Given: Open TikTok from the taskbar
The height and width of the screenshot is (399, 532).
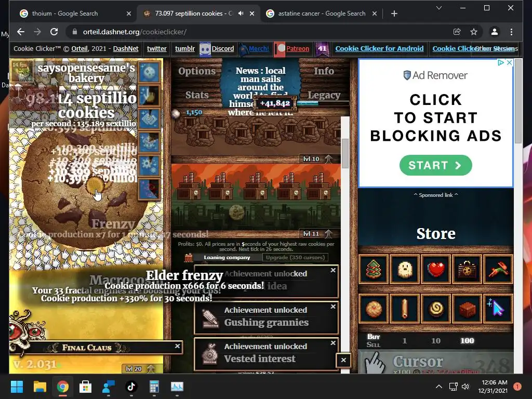Looking at the screenshot, I should (x=131, y=387).
